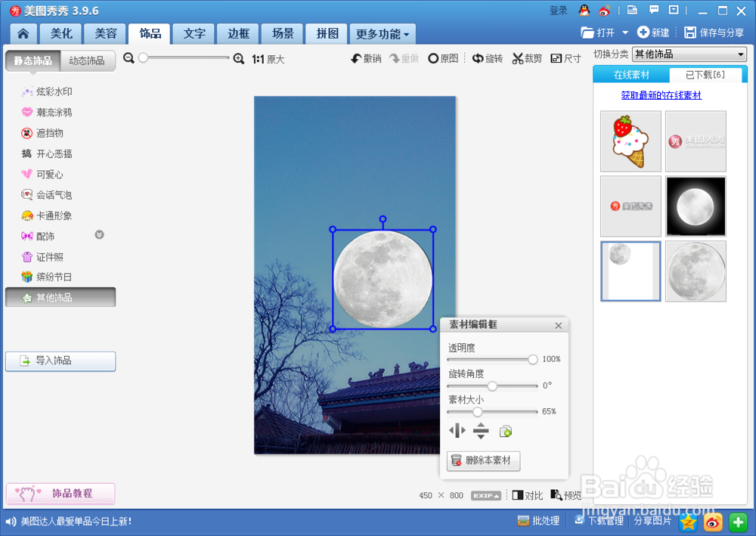The image size is (756, 536).
Task: Select the 静态饰品 toggle tab
Action: coord(33,60)
